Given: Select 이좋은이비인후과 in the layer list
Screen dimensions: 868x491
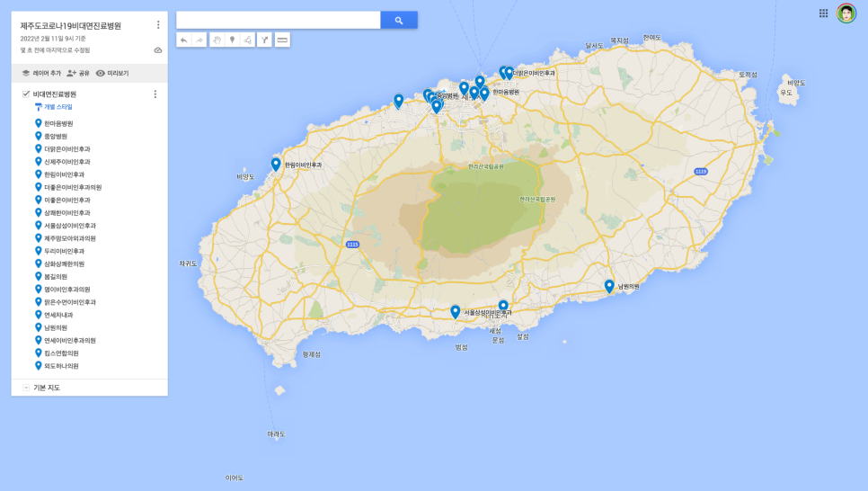Looking at the screenshot, I should pyautogui.click(x=67, y=200).
